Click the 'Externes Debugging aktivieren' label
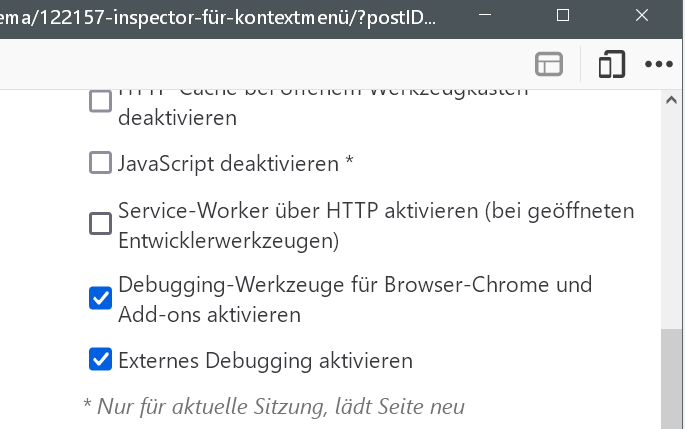 click(265, 360)
